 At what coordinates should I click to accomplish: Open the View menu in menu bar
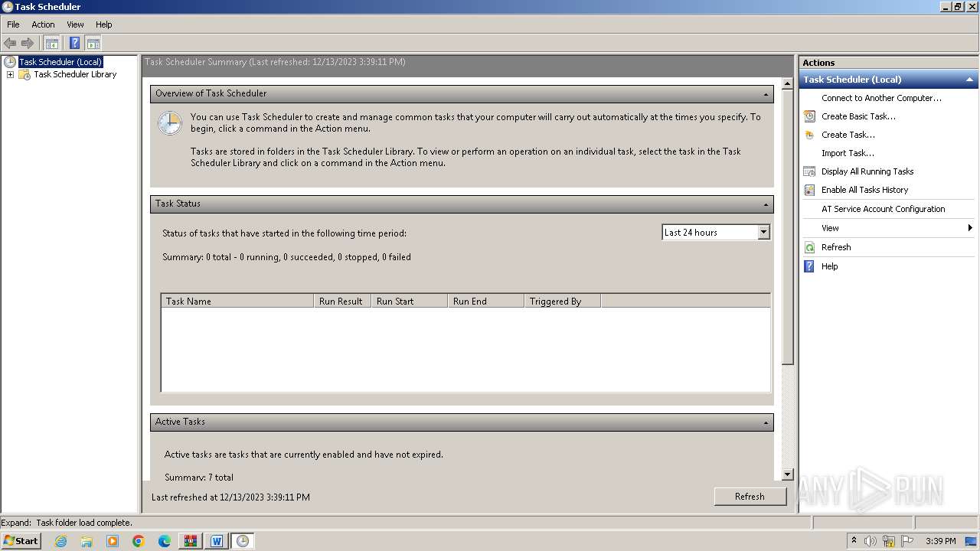click(75, 24)
